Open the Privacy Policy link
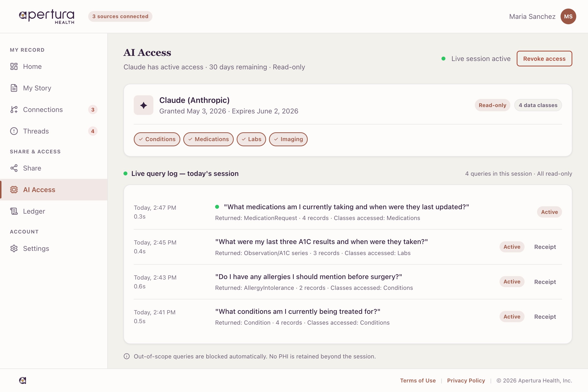The height and width of the screenshot is (392, 588). pyautogui.click(x=466, y=380)
